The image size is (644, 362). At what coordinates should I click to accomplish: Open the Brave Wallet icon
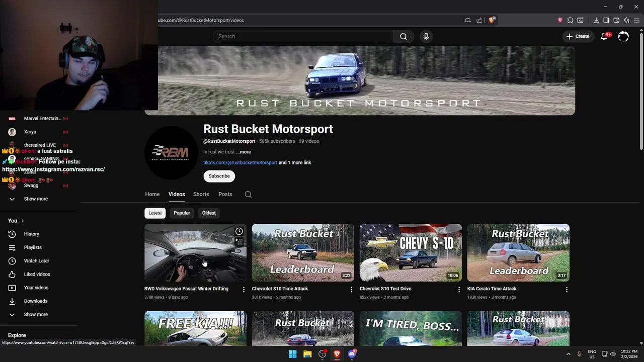coord(616,20)
